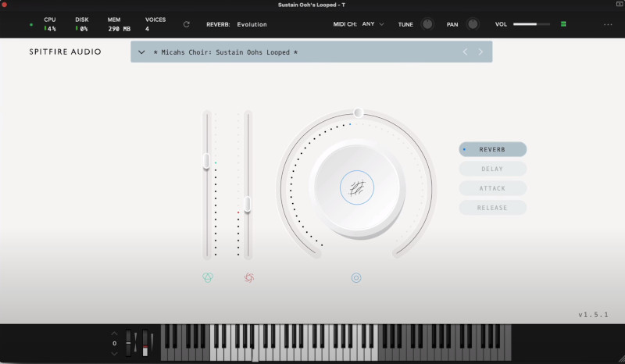Assign the big knob to REVERB
The width and height of the screenshot is (625, 364).
click(x=493, y=149)
